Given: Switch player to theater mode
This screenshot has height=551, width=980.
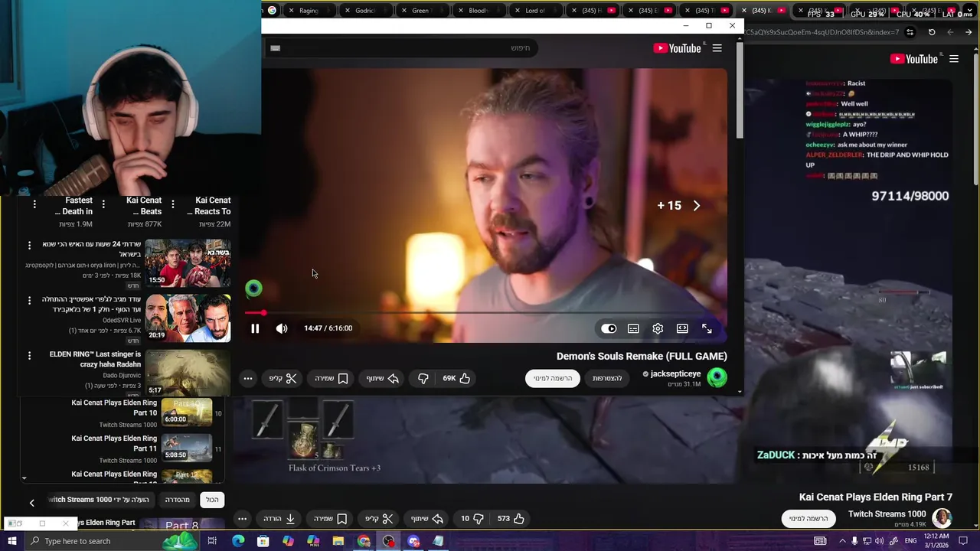Looking at the screenshot, I should click(682, 328).
